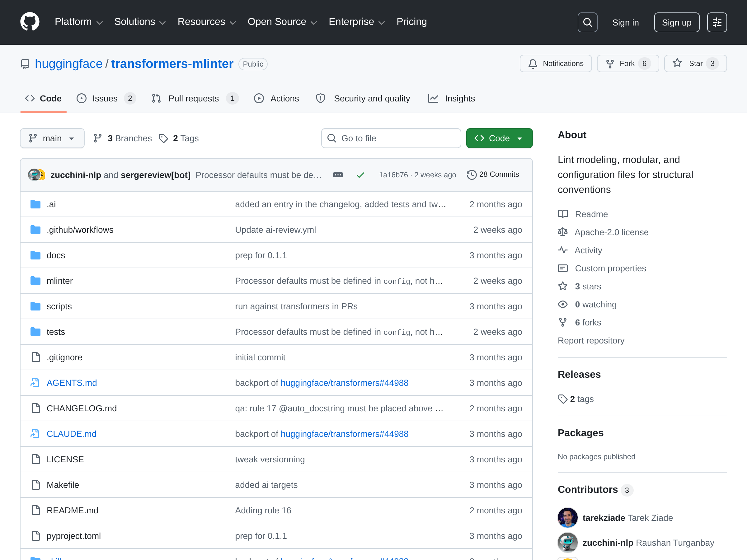Expand the Solutions menu
The image size is (747, 560).
pos(140,22)
